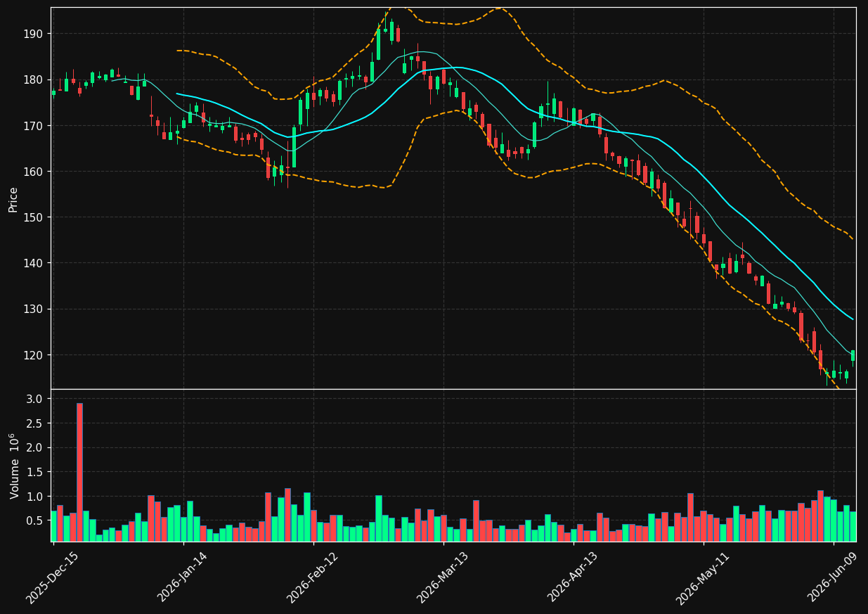
Task: Select the 2026-Jun-09 date label
Action: click(834, 577)
